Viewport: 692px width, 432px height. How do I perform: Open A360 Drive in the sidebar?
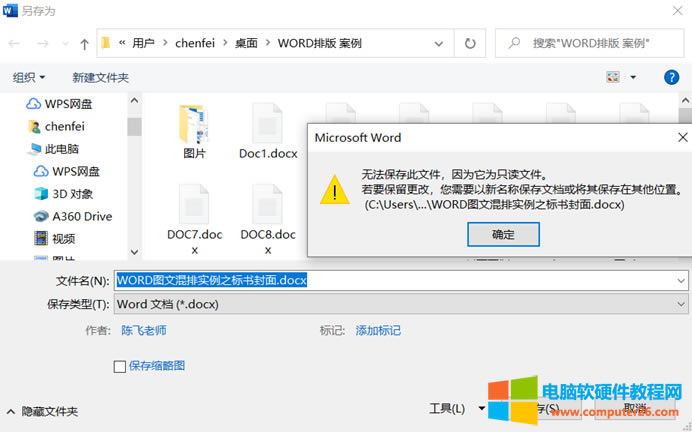click(x=73, y=216)
